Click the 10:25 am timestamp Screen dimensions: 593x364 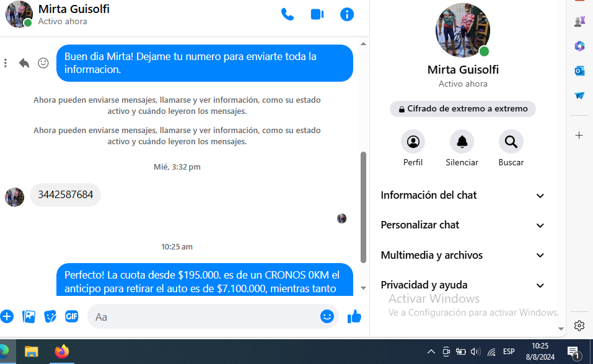click(177, 247)
